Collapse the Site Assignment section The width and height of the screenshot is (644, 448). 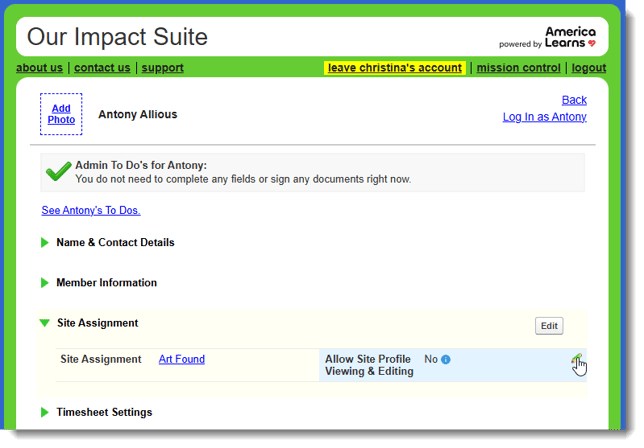96,323
